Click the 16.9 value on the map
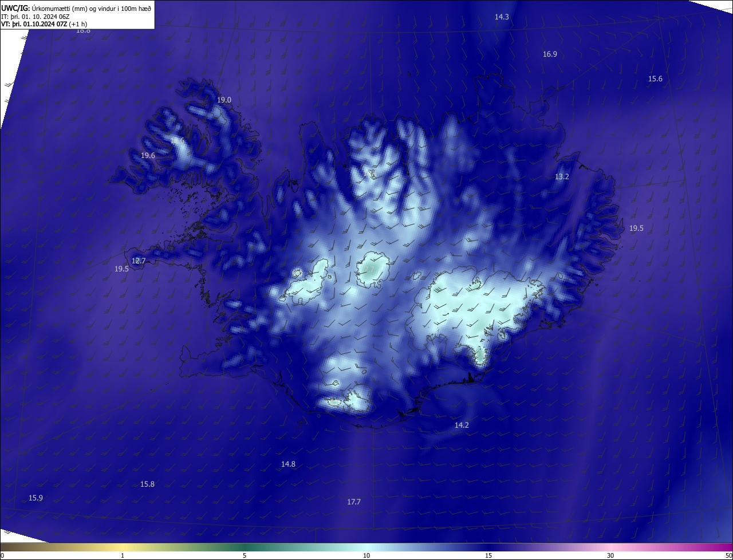This screenshot has height=560, width=733. coord(550,54)
